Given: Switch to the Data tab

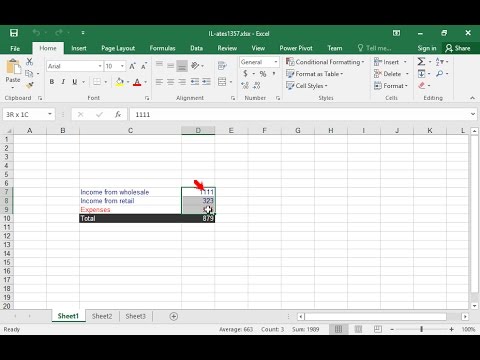Looking at the screenshot, I should point(196,48).
